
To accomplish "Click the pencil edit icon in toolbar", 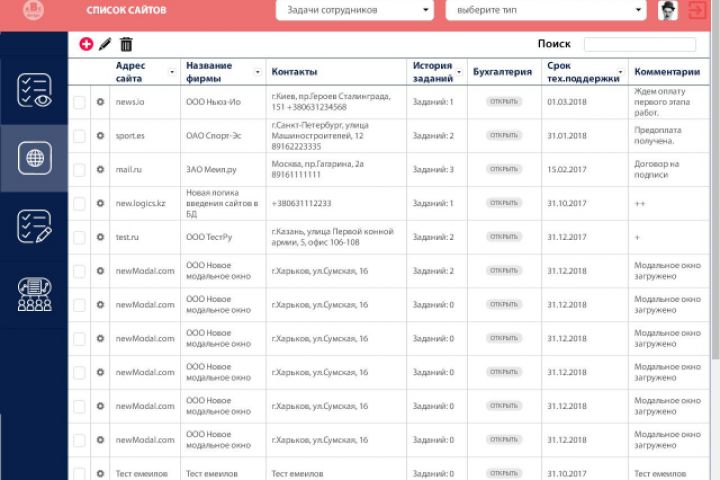I will (x=105, y=45).
